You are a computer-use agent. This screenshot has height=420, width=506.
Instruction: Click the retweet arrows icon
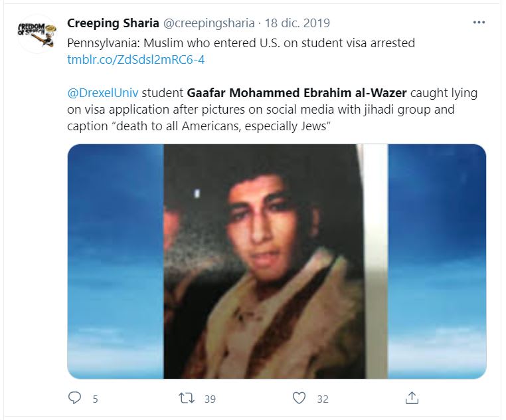tap(187, 398)
